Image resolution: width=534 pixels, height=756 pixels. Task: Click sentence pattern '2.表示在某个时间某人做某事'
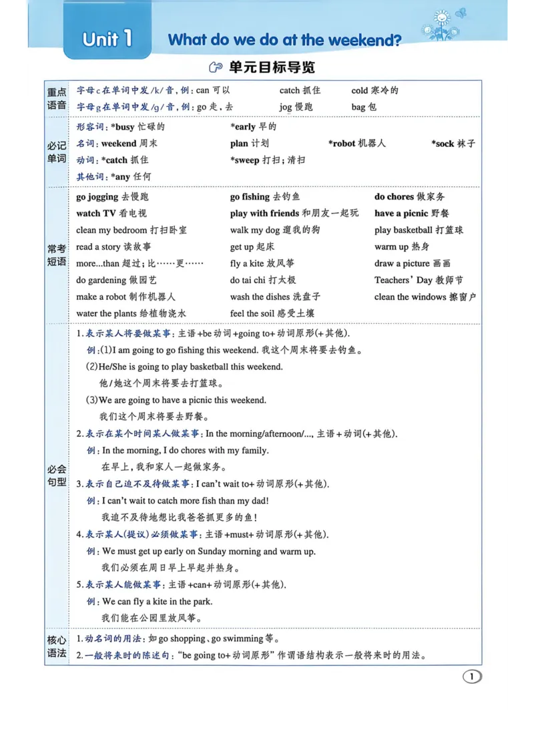coord(138,434)
